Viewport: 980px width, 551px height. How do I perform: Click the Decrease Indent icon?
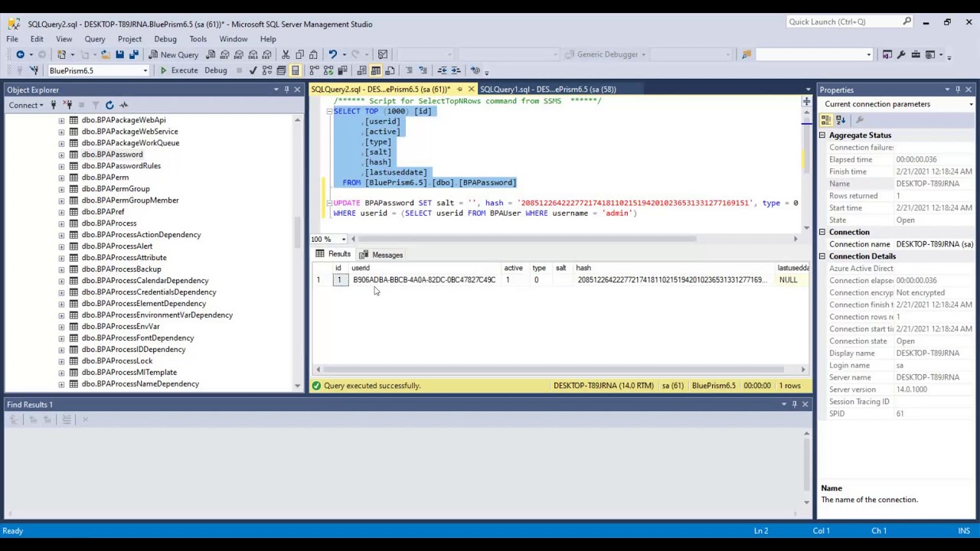442,70
